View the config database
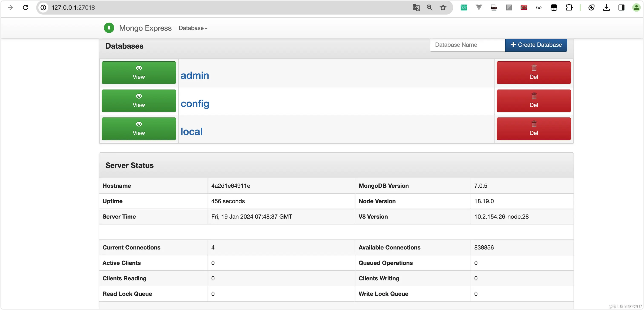This screenshot has width=644, height=310. point(139,101)
